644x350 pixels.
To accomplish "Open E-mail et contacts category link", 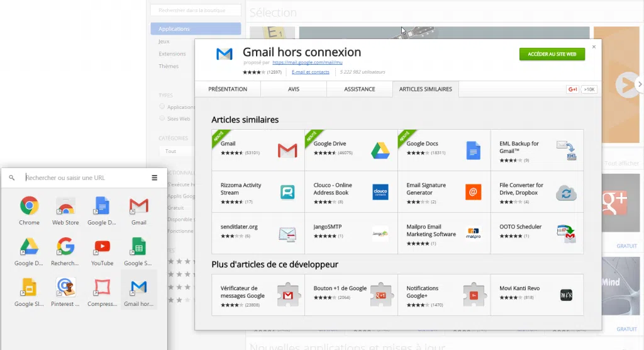I will click(x=311, y=72).
